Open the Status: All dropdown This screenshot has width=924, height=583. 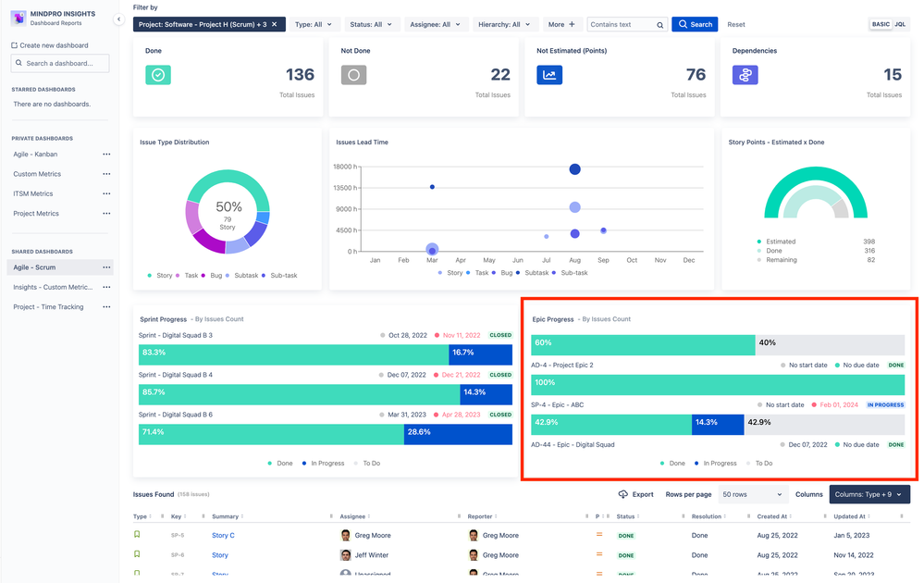(371, 25)
